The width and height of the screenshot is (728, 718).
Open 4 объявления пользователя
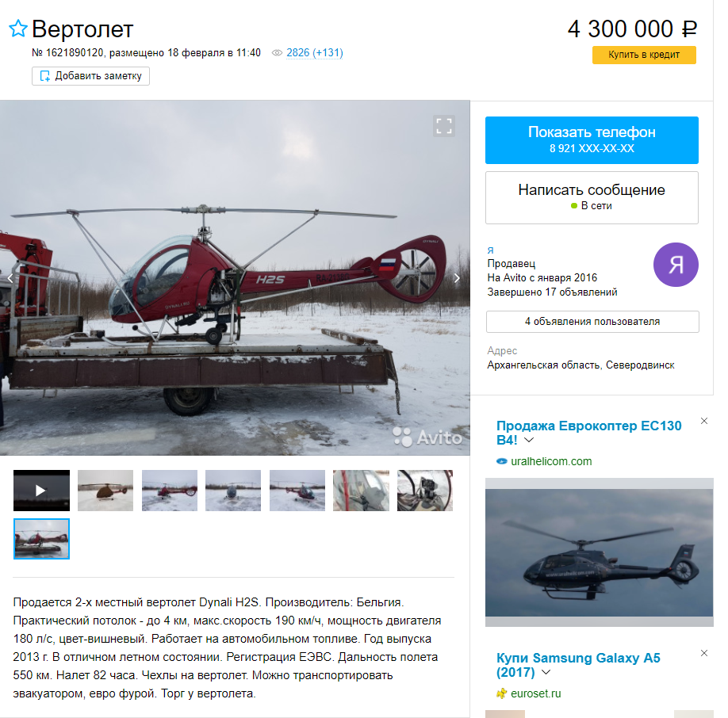click(x=592, y=322)
